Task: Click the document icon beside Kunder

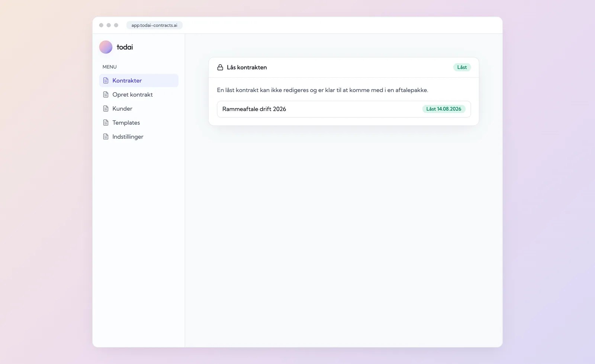Action: point(106,109)
